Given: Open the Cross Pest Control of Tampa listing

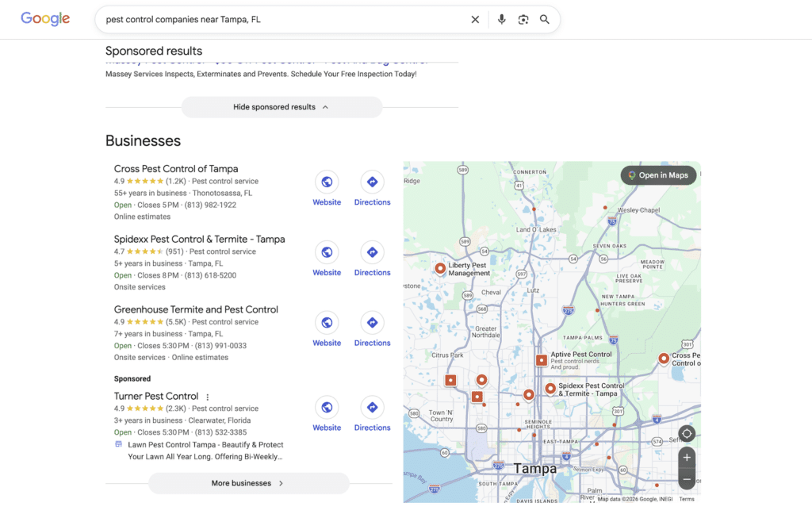Looking at the screenshot, I should [x=176, y=169].
